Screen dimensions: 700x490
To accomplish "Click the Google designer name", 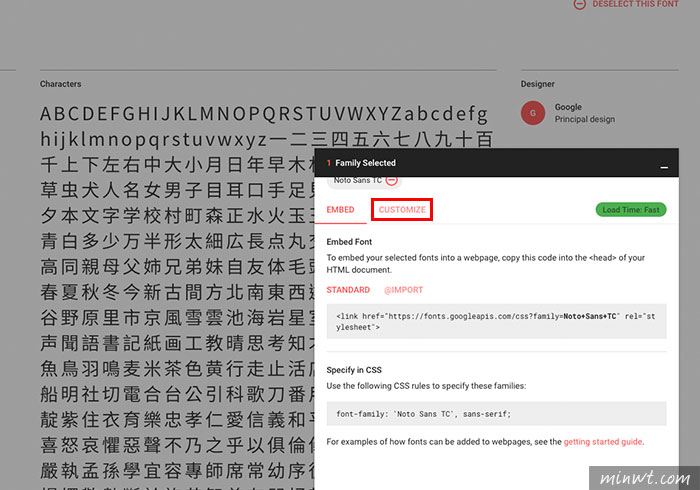I will click(568, 107).
